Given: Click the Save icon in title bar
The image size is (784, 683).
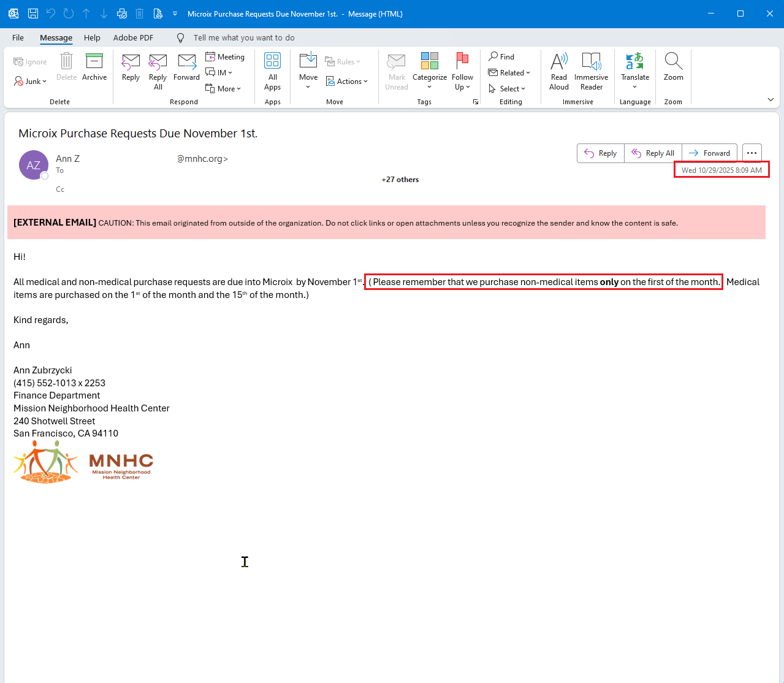Looking at the screenshot, I should click(x=33, y=13).
